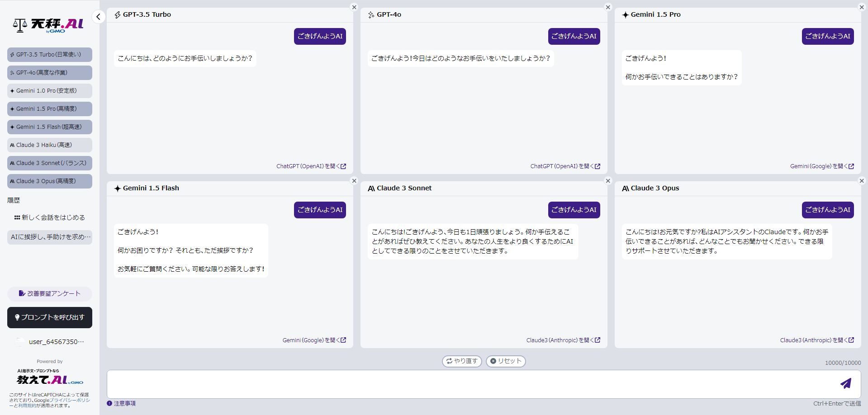868x415 pixels.
Task: Click the message input text box
Action: pos(470,384)
